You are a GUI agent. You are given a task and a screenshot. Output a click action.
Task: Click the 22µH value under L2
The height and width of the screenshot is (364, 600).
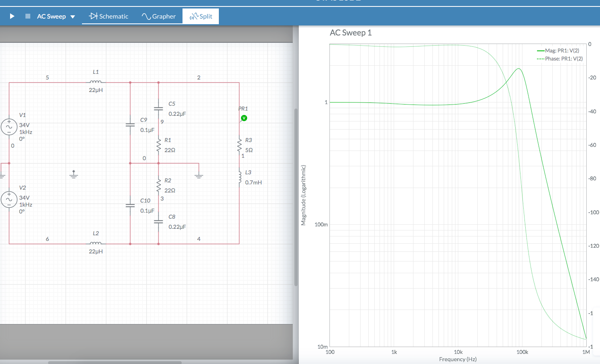(x=96, y=251)
